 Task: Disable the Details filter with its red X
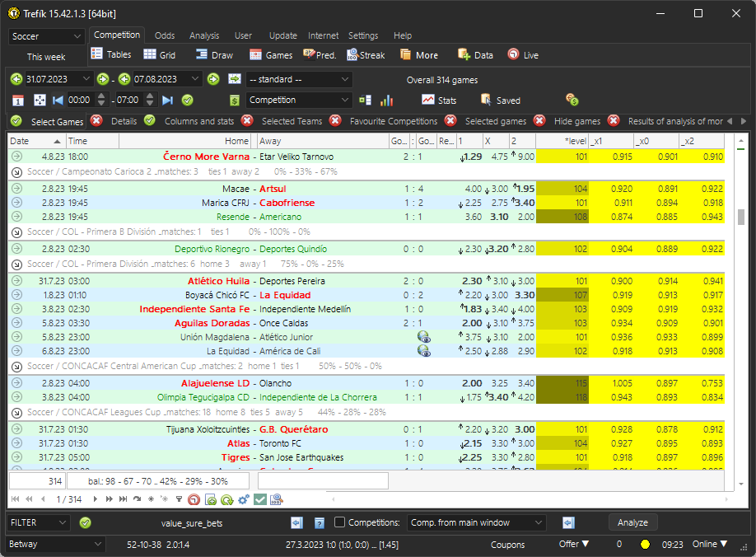pos(96,121)
